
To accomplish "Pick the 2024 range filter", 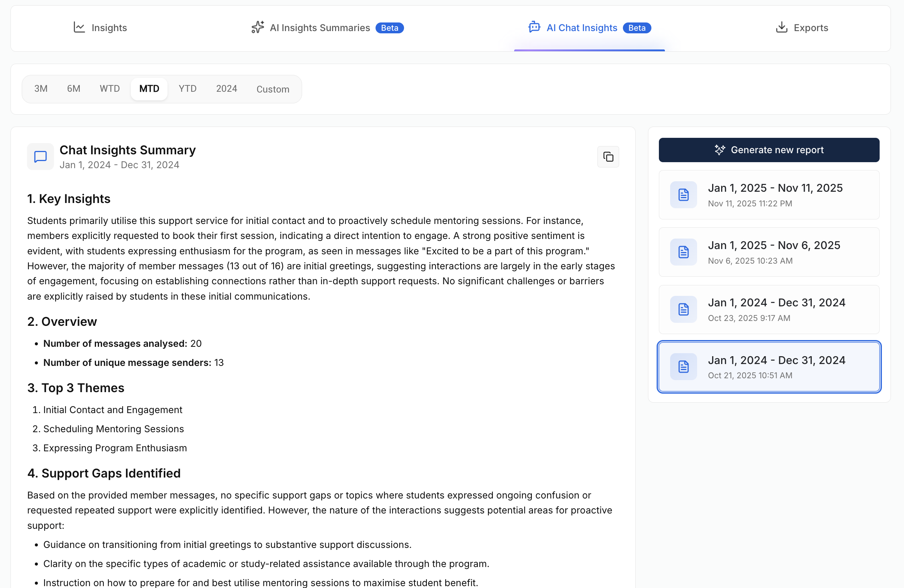I will tap(226, 89).
